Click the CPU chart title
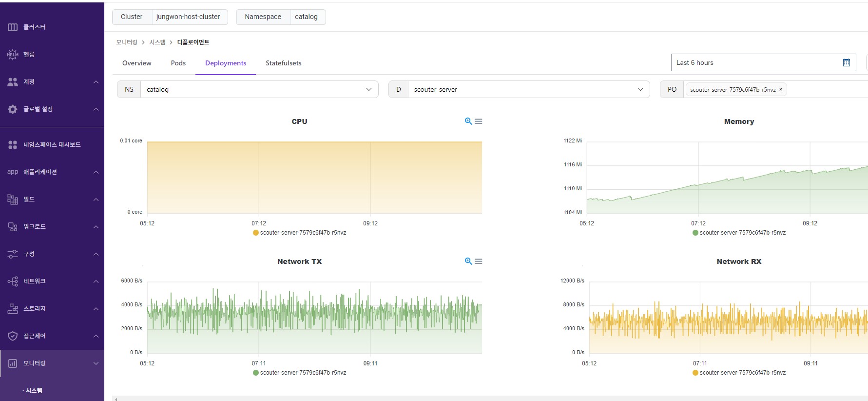Image resolution: width=868 pixels, height=401 pixels. pyautogui.click(x=299, y=121)
